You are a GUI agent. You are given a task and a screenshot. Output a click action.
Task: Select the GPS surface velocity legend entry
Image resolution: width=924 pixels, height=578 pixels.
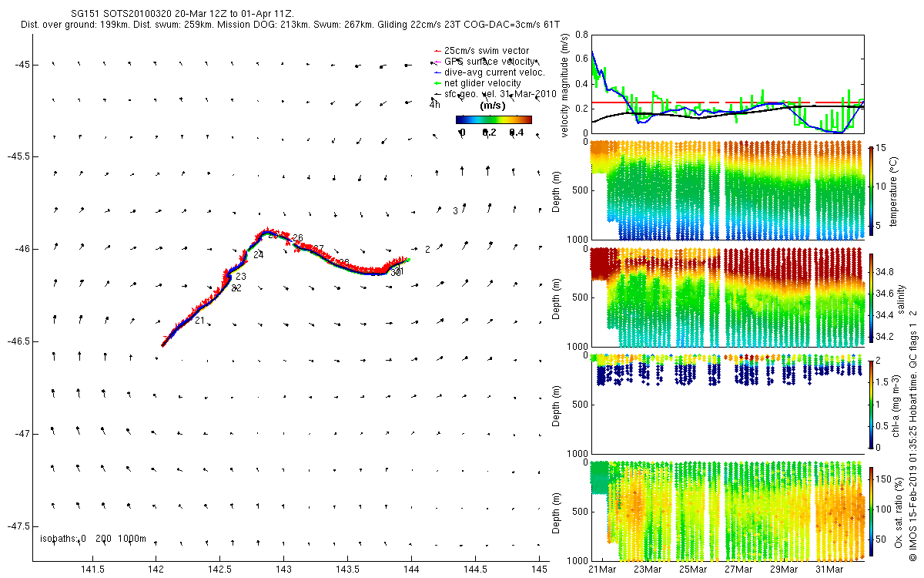(x=489, y=62)
